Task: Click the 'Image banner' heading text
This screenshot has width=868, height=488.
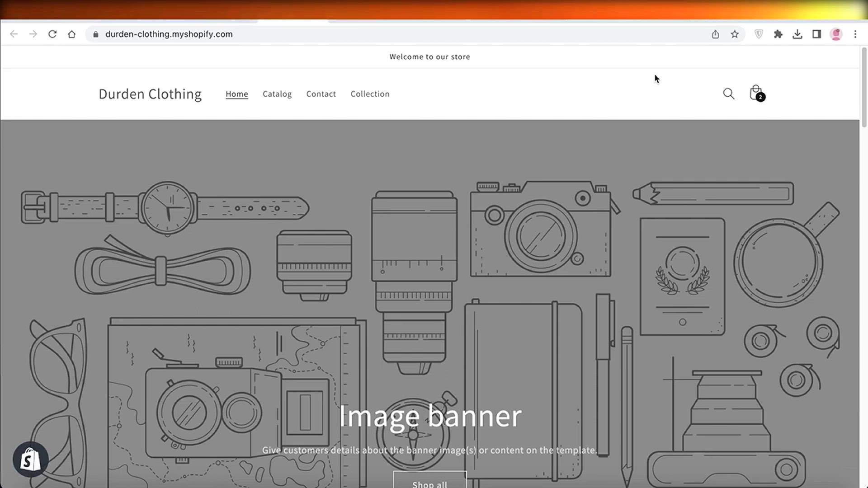Action: [430, 416]
